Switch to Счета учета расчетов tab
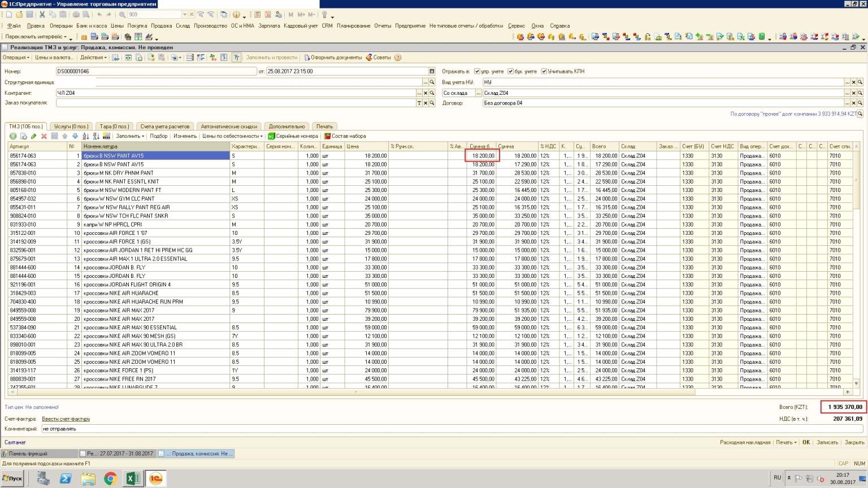The image size is (868, 488). tap(165, 127)
